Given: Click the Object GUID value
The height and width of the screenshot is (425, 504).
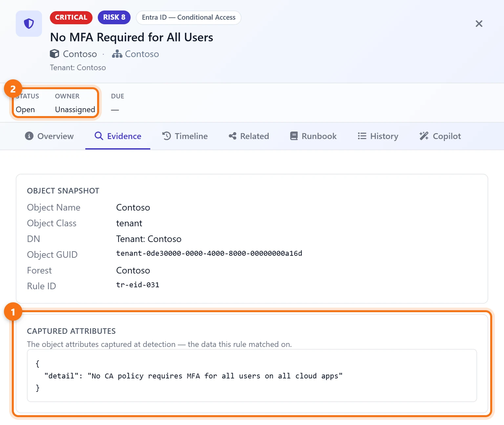Looking at the screenshot, I should pyautogui.click(x=209, y=253).
